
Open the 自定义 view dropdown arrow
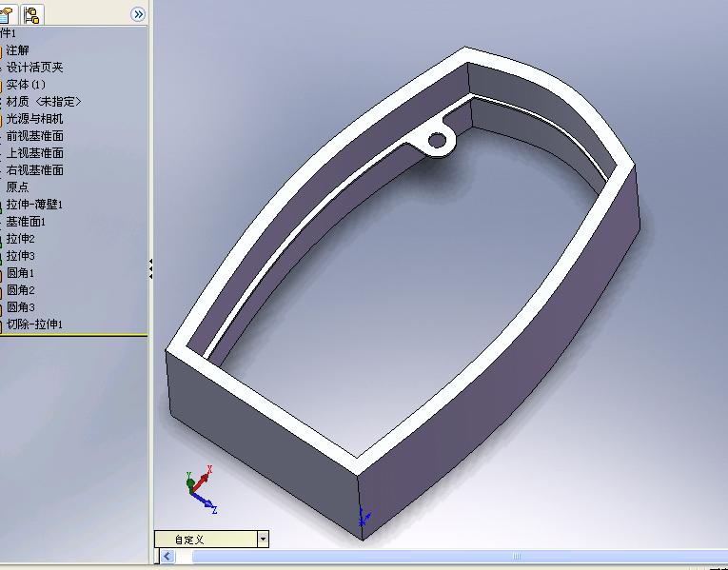tap(264, 539)
